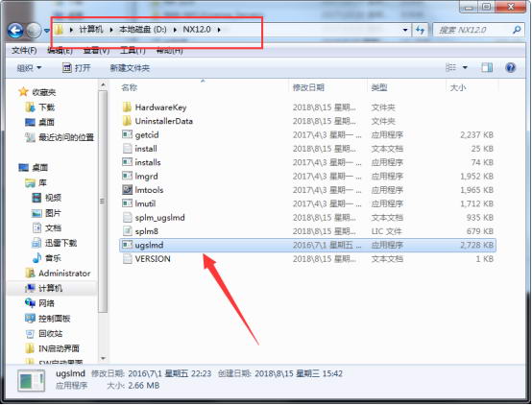
Task: Click the search magnifier icon
Action: 517,30
